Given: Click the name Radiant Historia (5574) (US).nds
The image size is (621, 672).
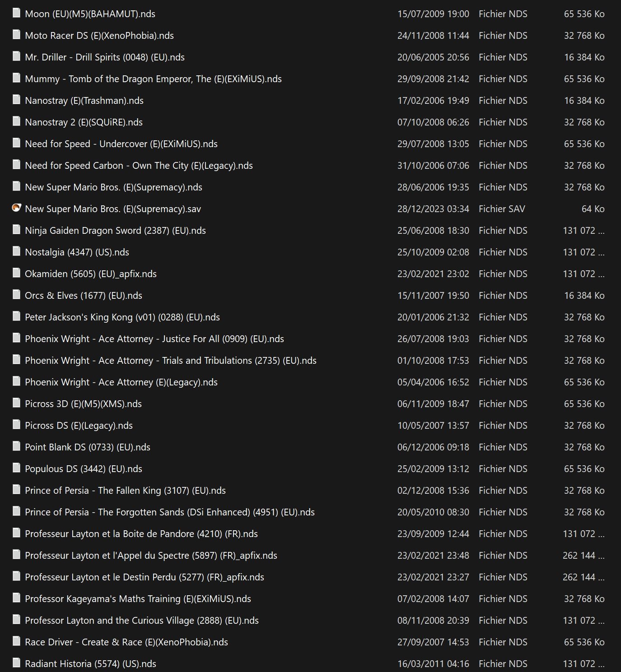Looking at the screenshot, I should [90, 664].
